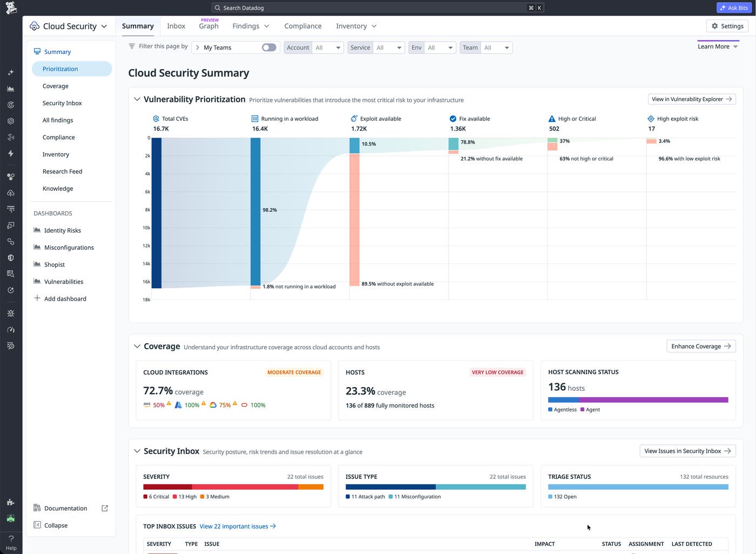Image resolution: width=756 pixels, height=554 pixels.
Task: Click the green avatar icon in left rail
Action: coord(11,518)
